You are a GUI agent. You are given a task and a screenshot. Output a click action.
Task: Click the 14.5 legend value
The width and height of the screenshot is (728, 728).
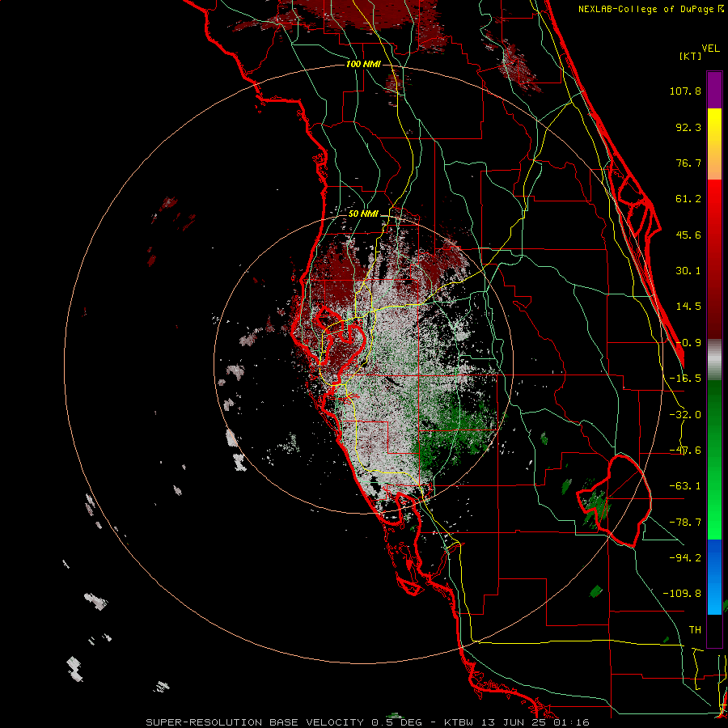688,307
